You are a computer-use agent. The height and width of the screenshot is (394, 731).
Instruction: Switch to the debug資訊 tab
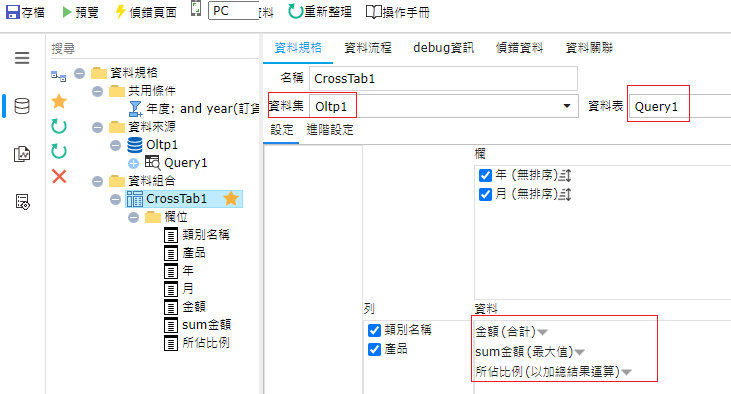tap(443, 48)
